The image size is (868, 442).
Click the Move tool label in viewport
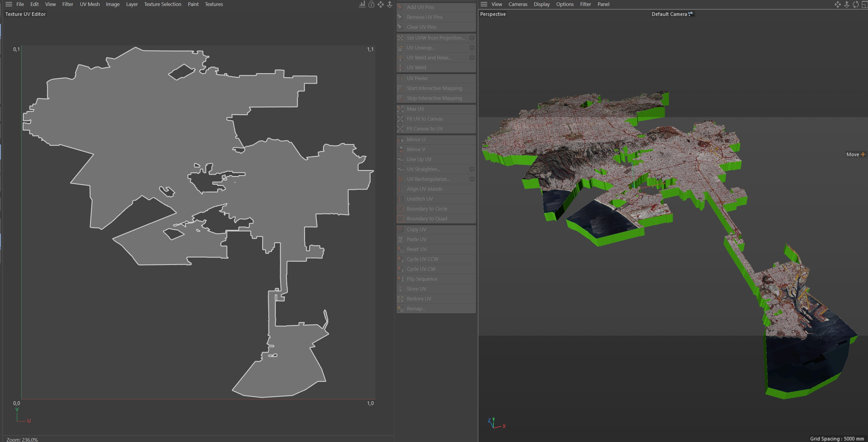852,155
